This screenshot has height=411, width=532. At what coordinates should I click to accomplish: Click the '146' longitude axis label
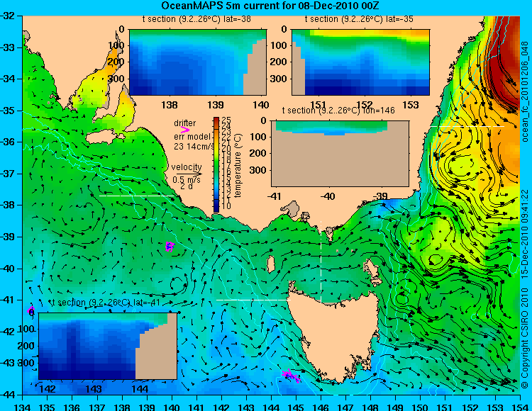point(321,407)
